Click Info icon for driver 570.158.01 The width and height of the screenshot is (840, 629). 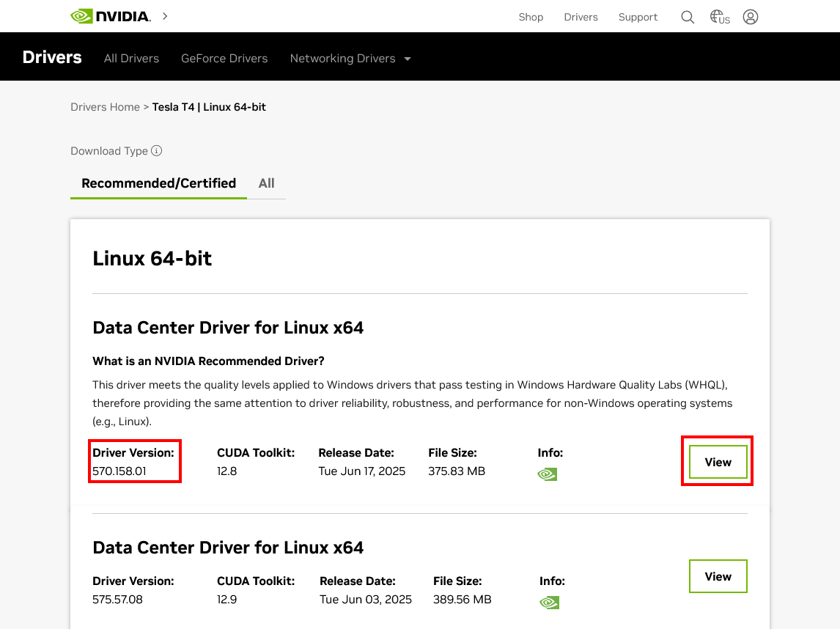pos(547,474)
